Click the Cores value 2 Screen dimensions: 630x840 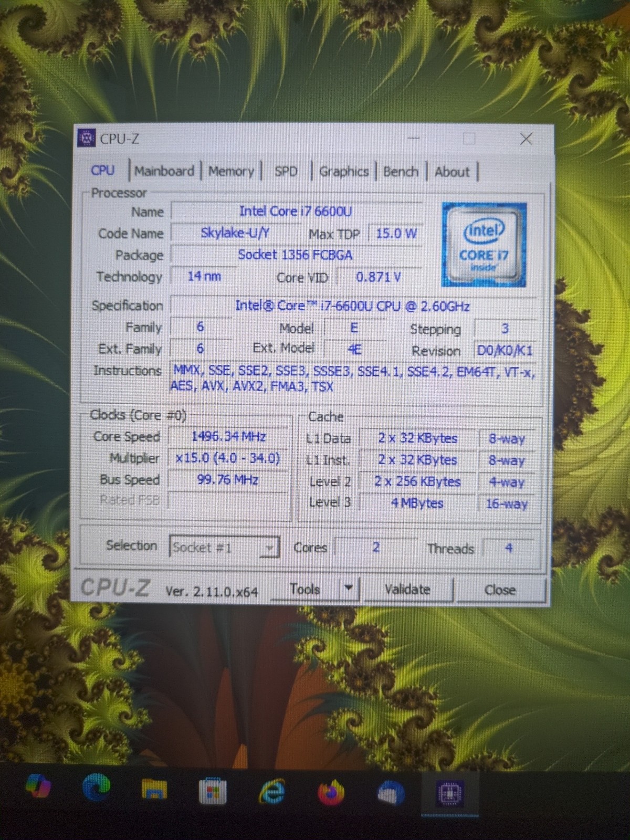click(x=376, y=547)
